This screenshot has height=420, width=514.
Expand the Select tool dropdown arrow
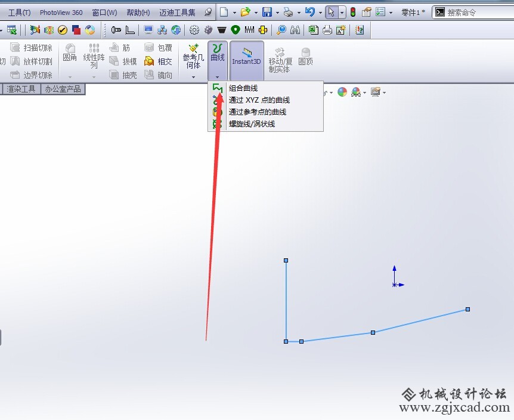coord(342,13)
